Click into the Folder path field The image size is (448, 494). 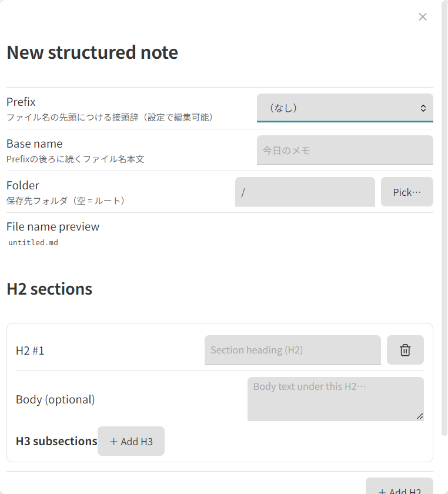(305, 192)
